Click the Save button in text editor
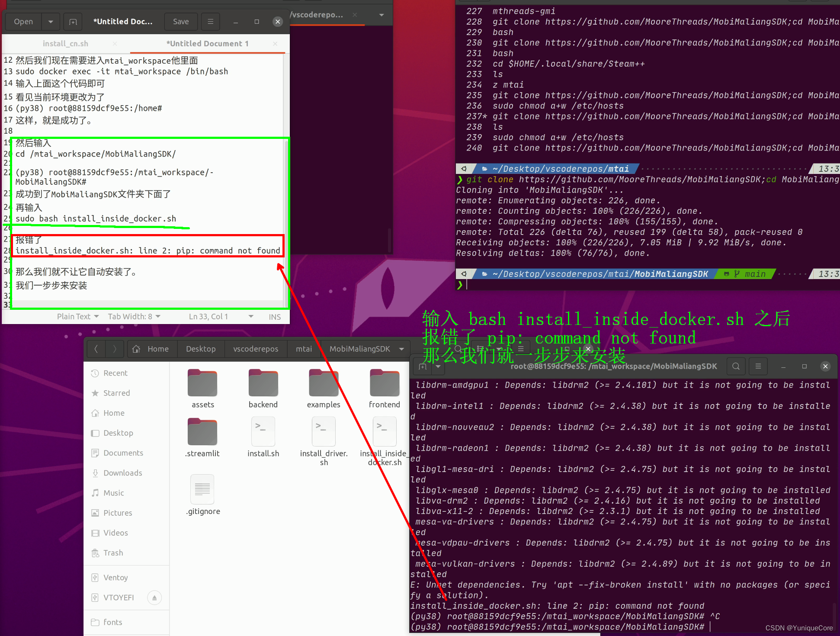The image size is (840, 636). (x=179, y=21)
